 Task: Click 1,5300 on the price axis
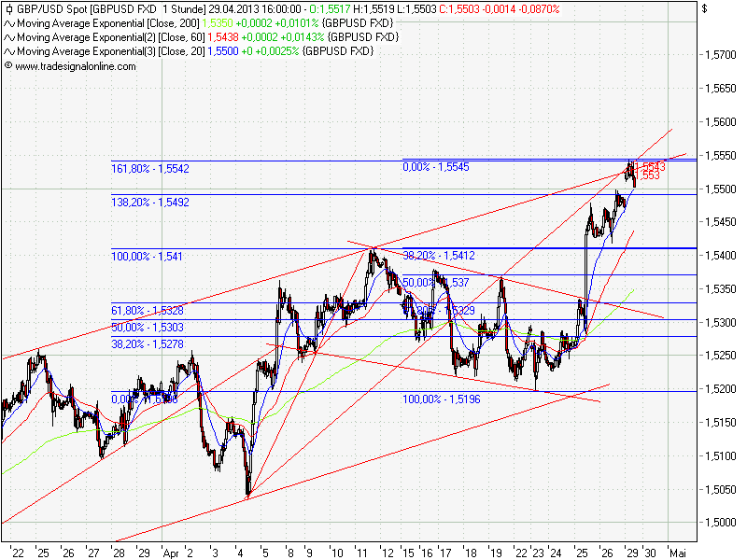pos(720,322)
